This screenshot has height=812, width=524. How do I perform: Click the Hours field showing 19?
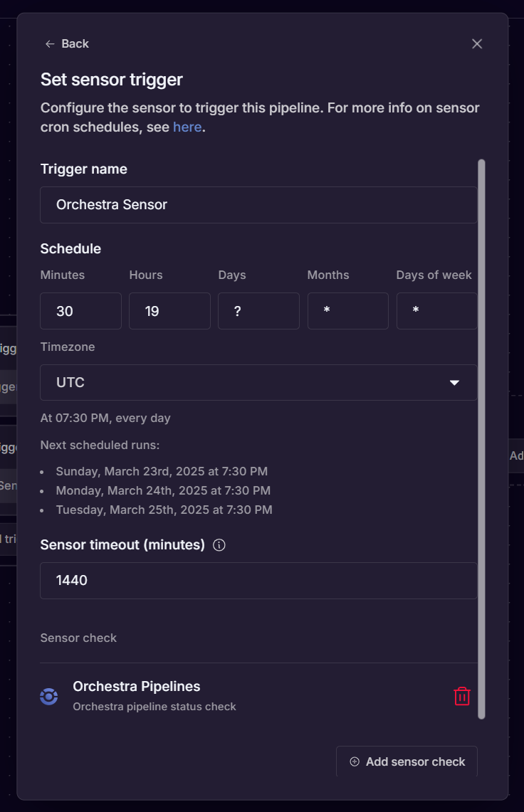[169, 311]
